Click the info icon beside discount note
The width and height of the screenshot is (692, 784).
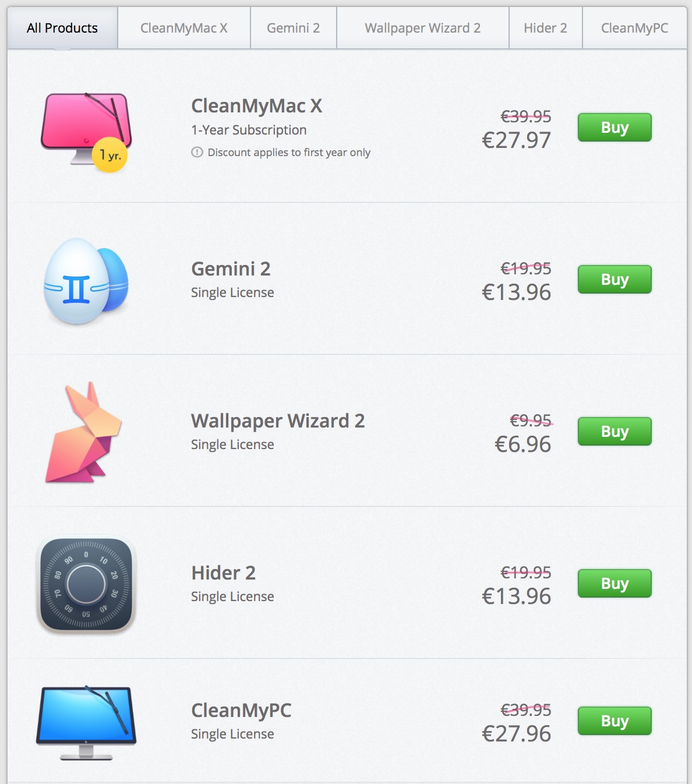(x=197, y=152)
